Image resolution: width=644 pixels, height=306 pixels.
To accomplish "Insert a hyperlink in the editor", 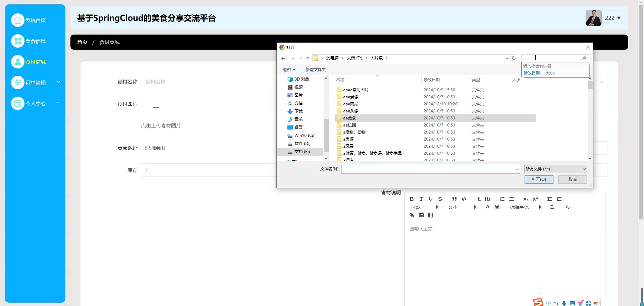I will pos(412,215).
